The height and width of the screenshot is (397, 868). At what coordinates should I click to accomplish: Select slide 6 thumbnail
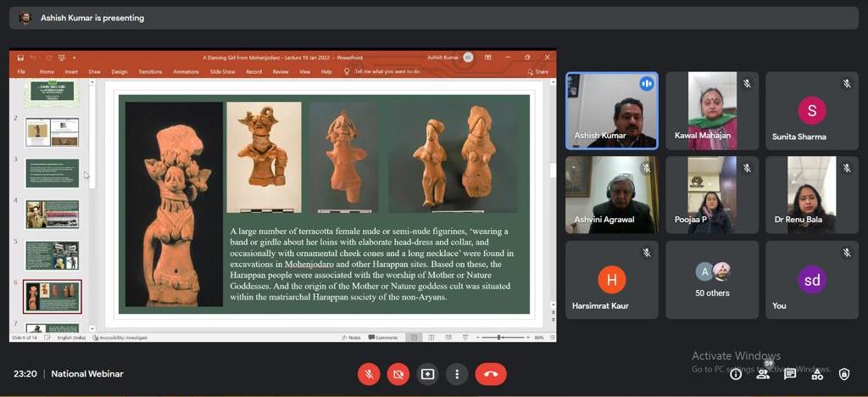[x=52, y=297]
